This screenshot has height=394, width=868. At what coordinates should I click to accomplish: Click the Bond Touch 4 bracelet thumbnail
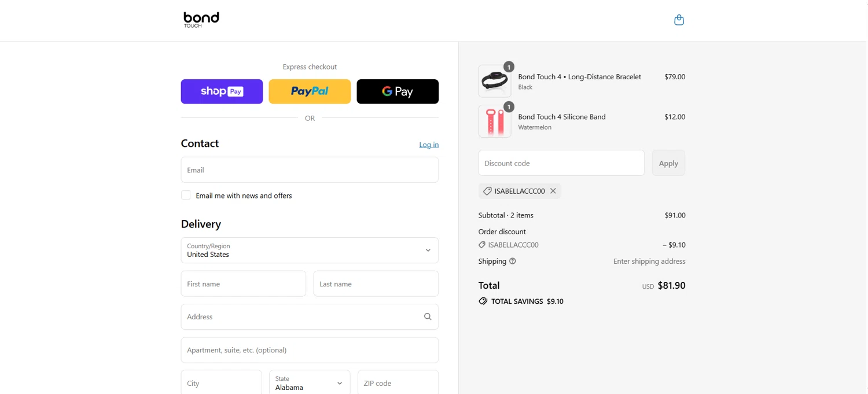coord(495,81)
